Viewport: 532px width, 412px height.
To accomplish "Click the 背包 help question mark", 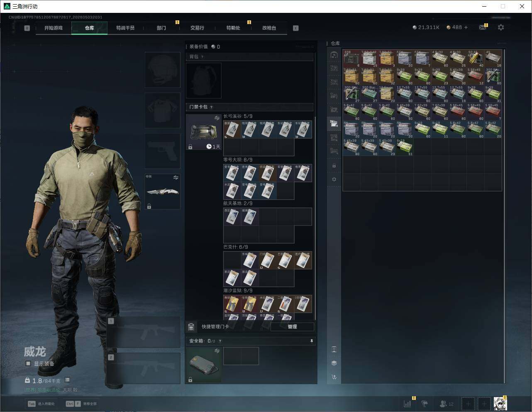I will pyautogui.click(x=202, y=56).
